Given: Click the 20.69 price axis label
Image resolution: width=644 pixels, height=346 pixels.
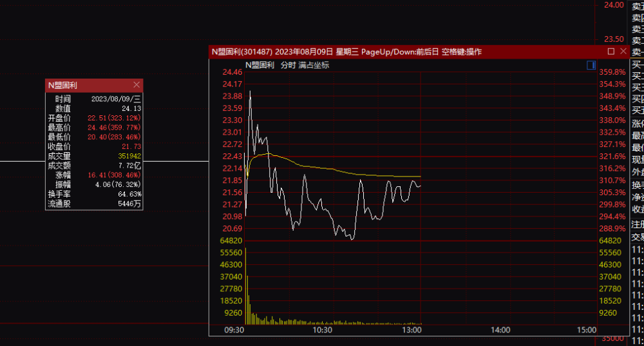Looking at the screenshot, I should (x=232, y=229).
